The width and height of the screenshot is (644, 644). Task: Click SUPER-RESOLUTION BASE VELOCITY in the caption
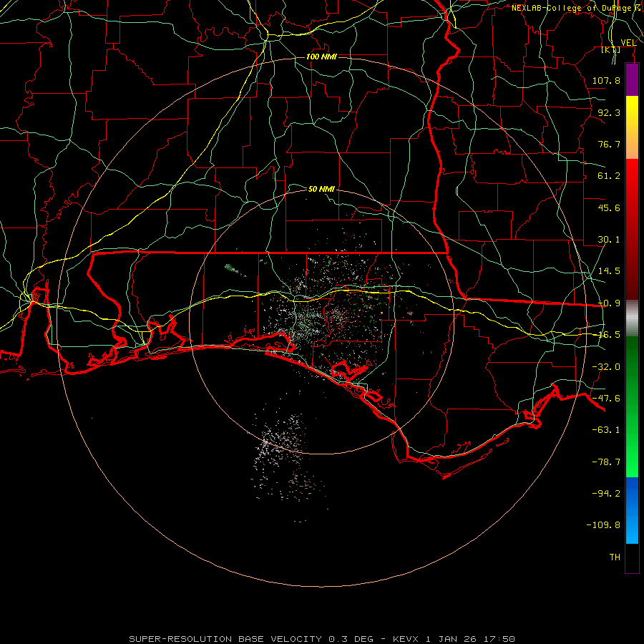(225, 639)
